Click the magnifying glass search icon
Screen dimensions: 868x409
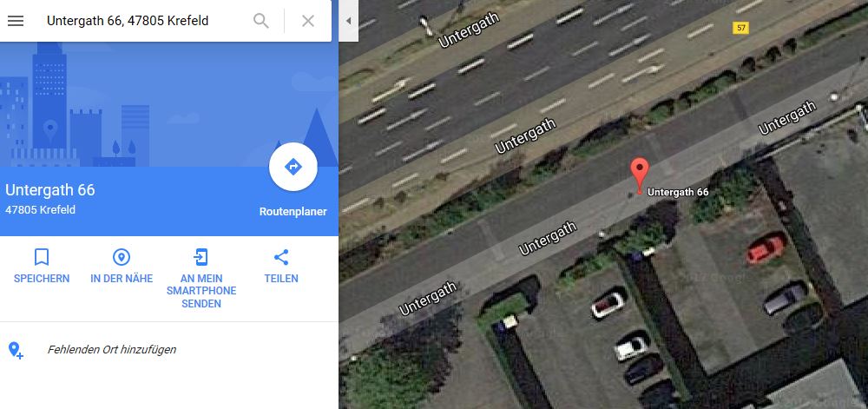coord(260,21)
